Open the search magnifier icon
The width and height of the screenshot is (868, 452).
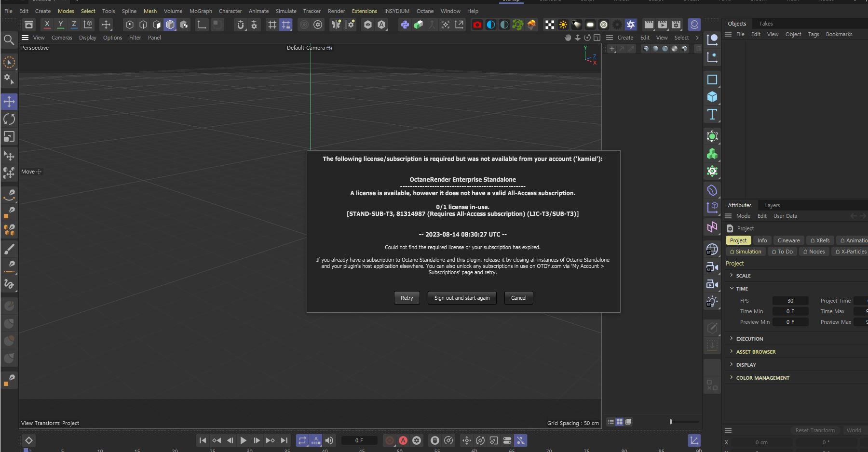[x=9, y=40]
